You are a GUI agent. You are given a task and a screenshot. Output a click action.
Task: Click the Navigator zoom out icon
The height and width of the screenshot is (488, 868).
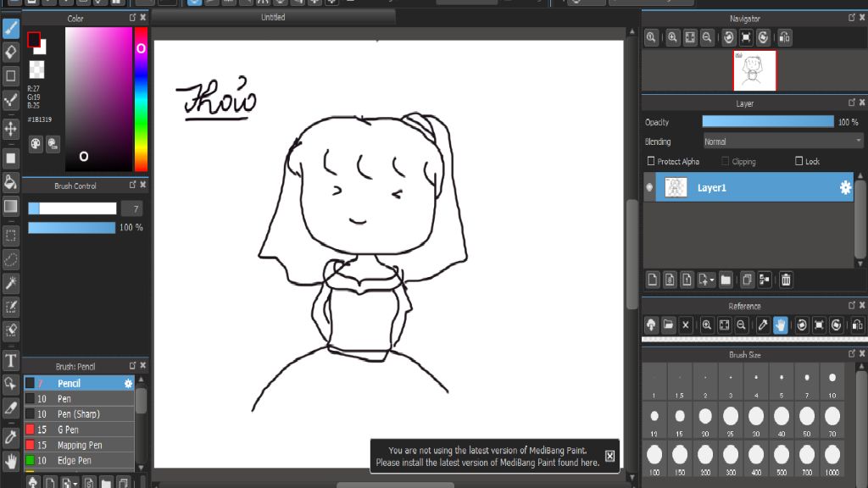[707, 37]
